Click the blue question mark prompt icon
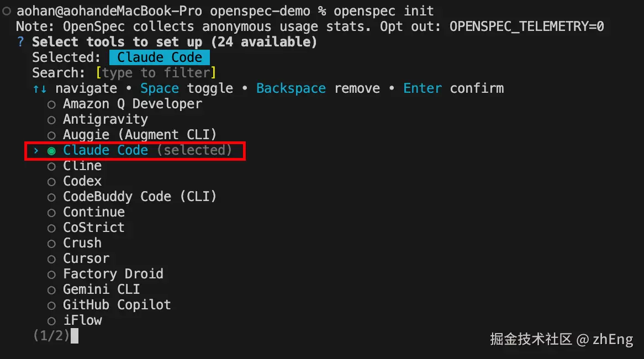Image resolution: width=644 pixels, height=359 pixels. 20,42
